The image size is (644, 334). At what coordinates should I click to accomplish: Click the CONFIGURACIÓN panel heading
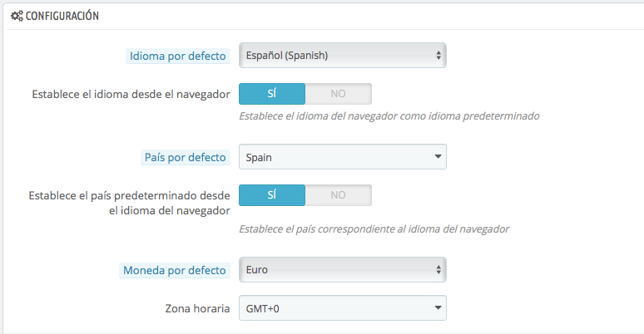pos(62,16)
